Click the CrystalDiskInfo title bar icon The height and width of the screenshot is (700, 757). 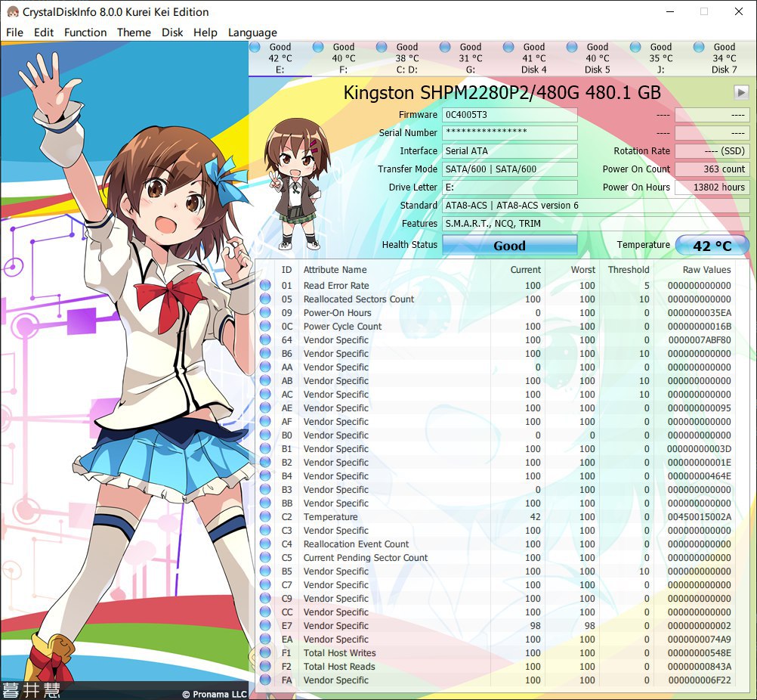13,11
